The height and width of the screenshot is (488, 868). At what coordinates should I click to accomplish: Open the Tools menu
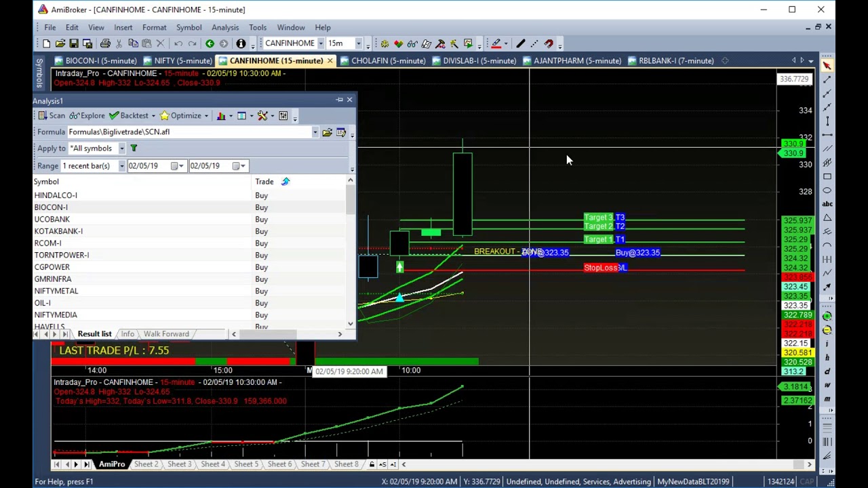click(258, 28)
